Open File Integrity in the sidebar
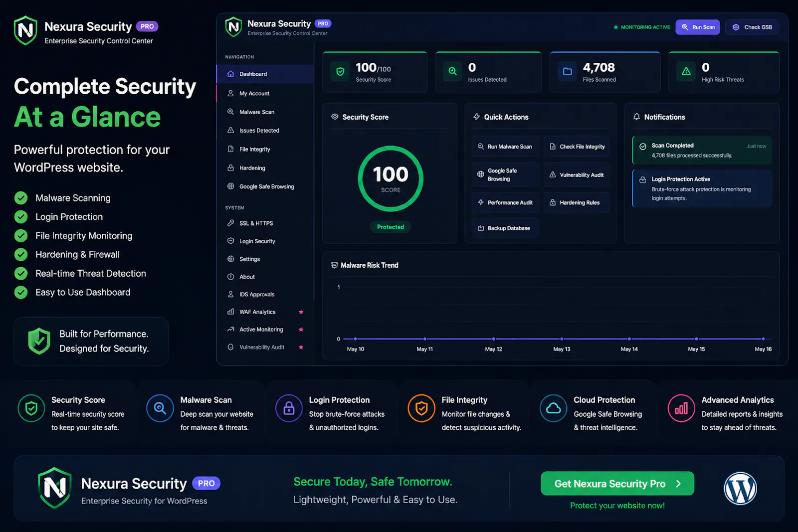This screenshot has height=532, width=798. coord(265,149)
